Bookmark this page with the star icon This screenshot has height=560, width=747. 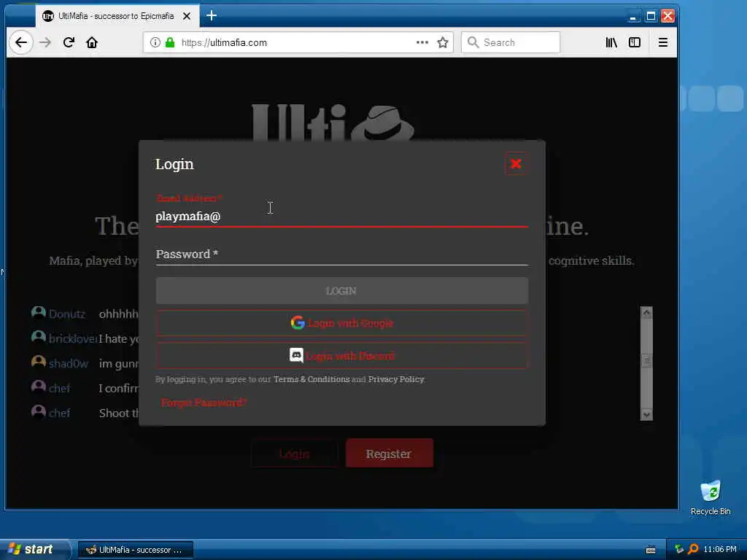click(x=443, y=43)
